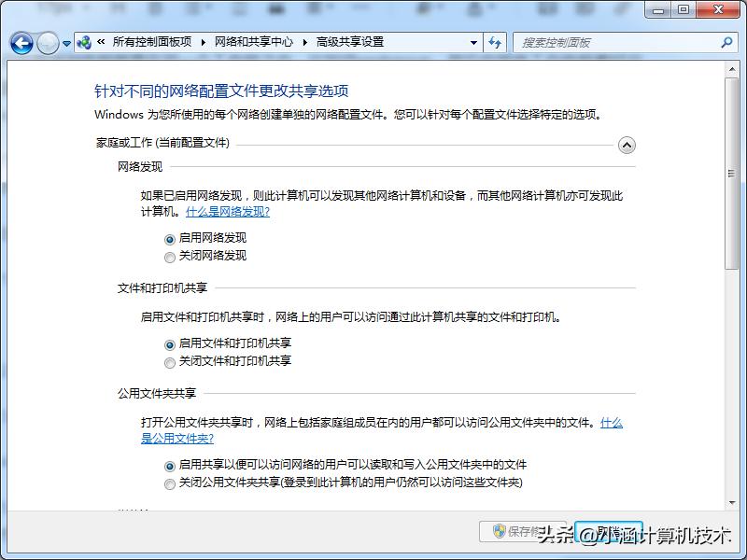Open the address bar history dropdown arrow
The image size is (747, 560).
click(472, 42)
